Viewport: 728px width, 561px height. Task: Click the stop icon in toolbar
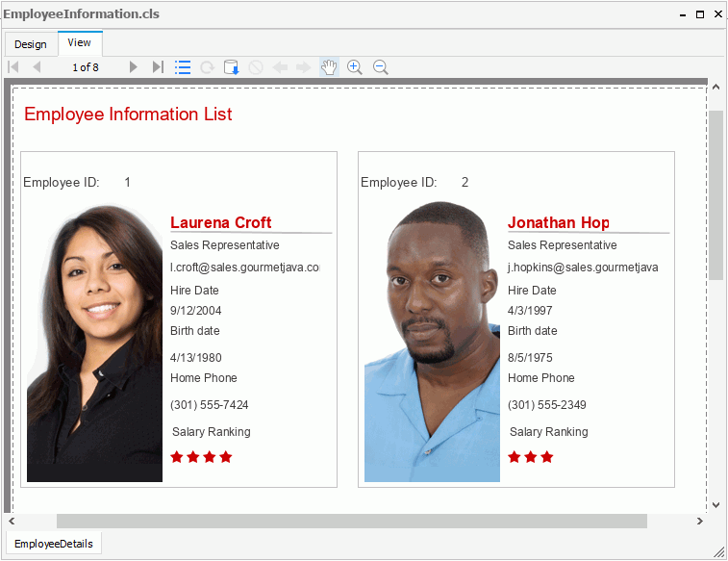[255, 67]
